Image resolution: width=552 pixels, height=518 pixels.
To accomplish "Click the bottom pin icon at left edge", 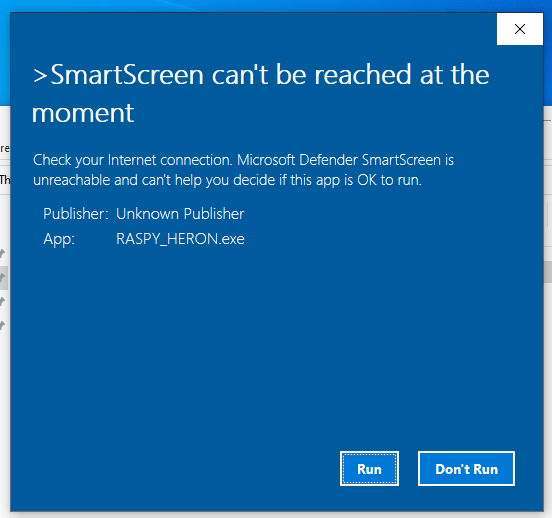I will pos(2,325).
